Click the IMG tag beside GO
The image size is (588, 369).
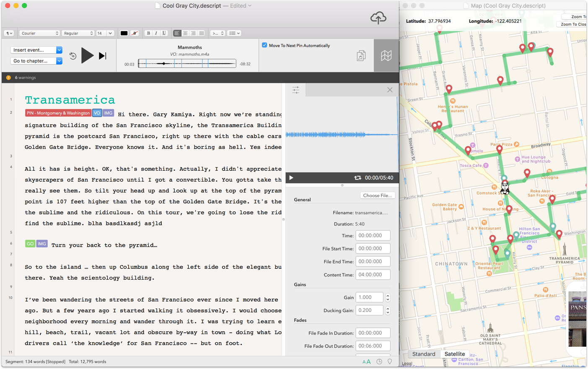(42, 244)
